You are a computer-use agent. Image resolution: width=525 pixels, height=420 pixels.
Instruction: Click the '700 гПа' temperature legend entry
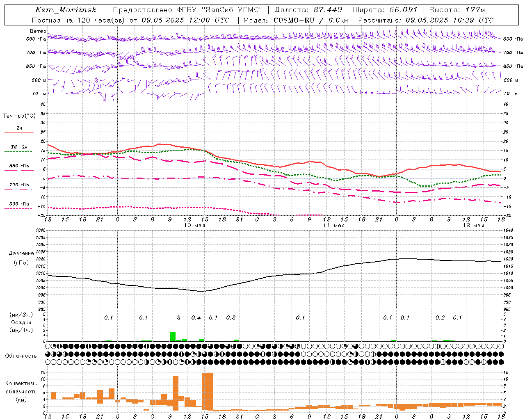[19, 185]
